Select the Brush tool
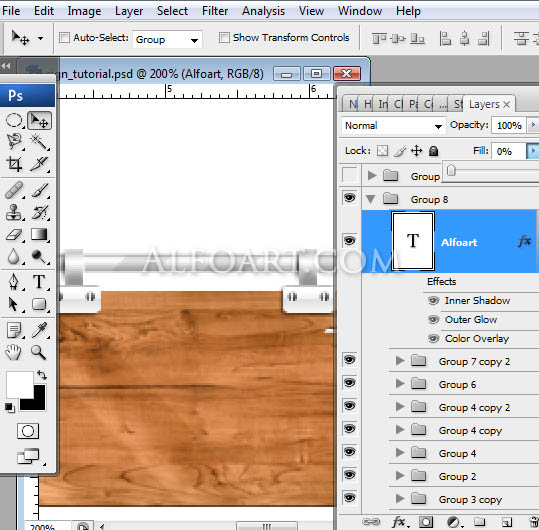 point(40,190)
